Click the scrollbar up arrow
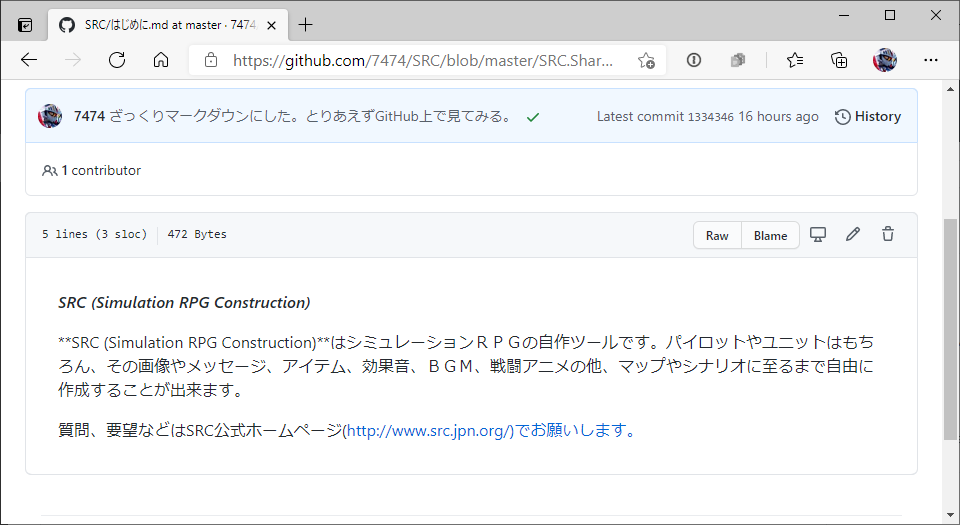960x525 pixels. pyautogui.click(x=950, y=89)
